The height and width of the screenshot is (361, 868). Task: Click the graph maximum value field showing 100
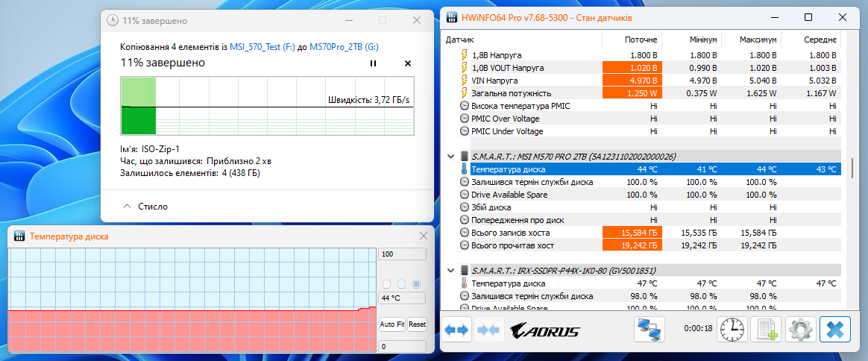coord(402,254)
